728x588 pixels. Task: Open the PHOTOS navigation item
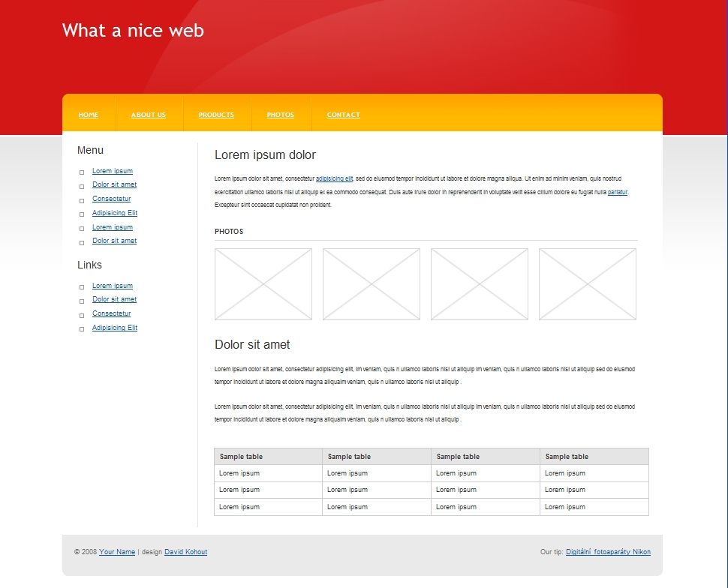click(281, 115)
